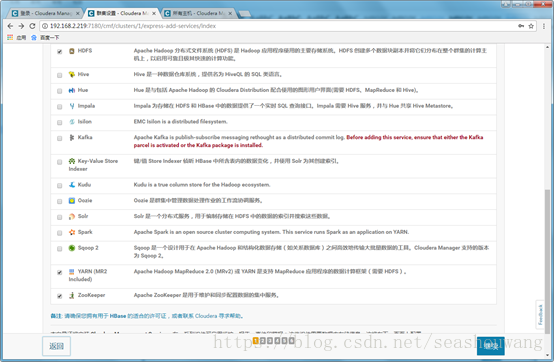Close the first Cloudera Manager tab

78,13
